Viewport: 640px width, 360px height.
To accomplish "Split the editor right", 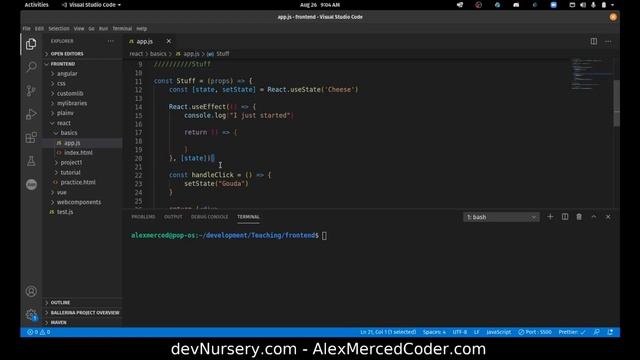I will [x=593, y=41].
